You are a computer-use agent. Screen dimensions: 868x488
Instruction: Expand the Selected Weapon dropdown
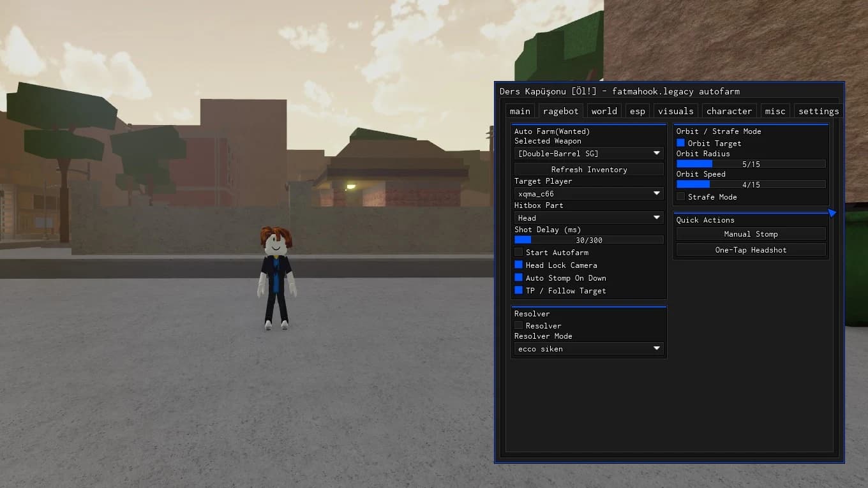coord(588,153)
